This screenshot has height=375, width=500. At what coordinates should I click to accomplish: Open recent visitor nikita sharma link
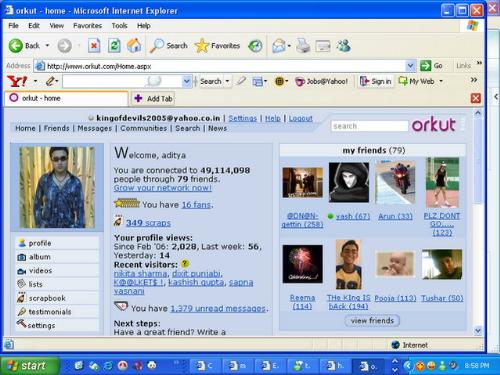(140, 274)
